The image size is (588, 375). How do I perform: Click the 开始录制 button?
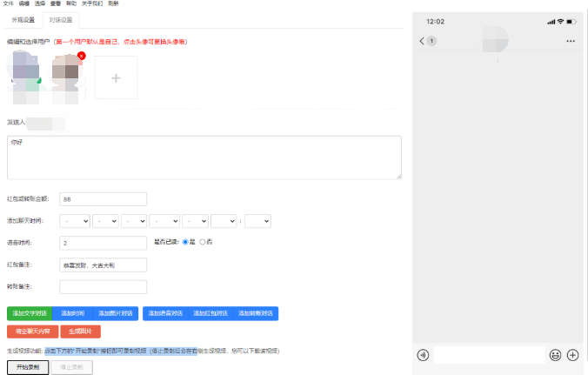[x=28, y=367]
